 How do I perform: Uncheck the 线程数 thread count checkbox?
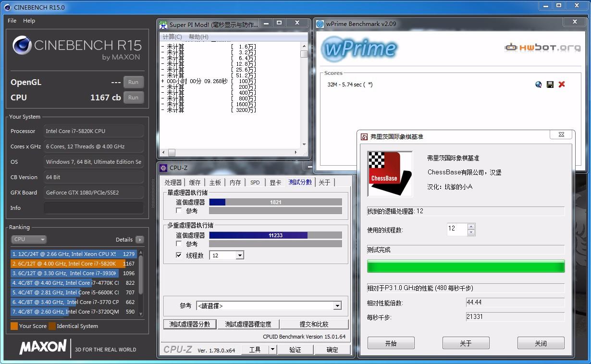[x=179, y=255]
